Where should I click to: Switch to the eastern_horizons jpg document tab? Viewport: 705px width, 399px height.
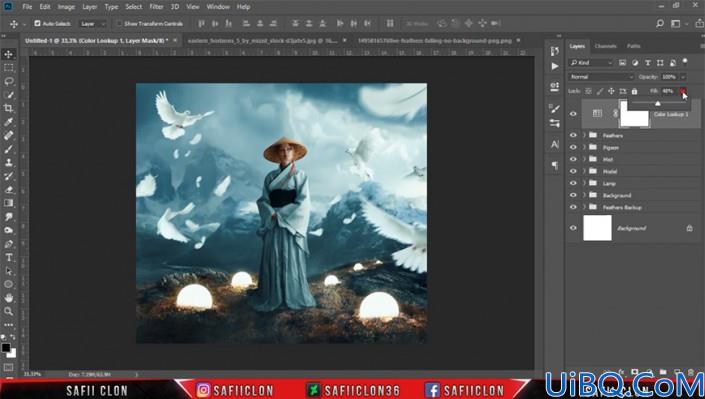tap(262, 40)
